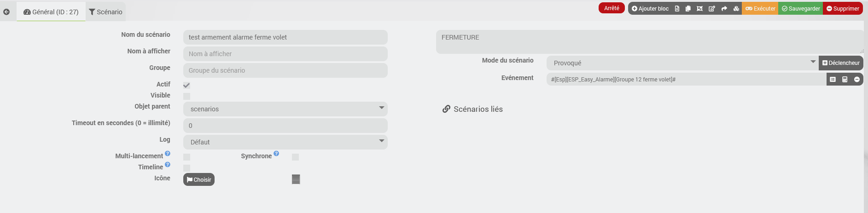868x213 pixels.
Task: Remove the event trigger with minus icon
Action: point(857,80)
